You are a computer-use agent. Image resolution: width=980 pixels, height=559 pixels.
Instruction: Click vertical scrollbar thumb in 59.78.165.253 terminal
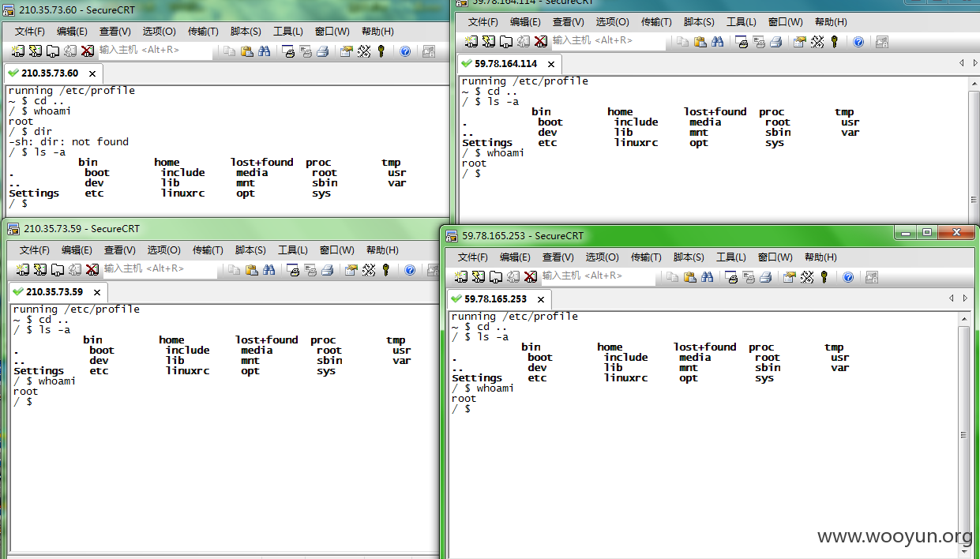point(964,436)
